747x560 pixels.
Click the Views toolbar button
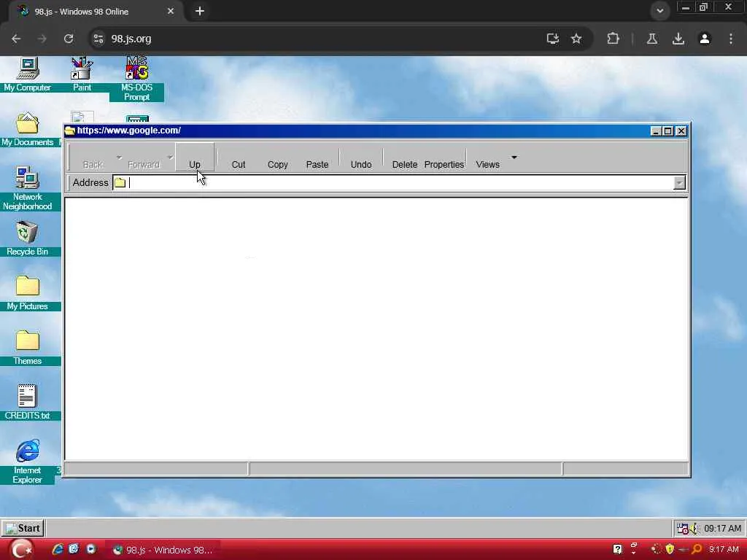click(488, 157)
